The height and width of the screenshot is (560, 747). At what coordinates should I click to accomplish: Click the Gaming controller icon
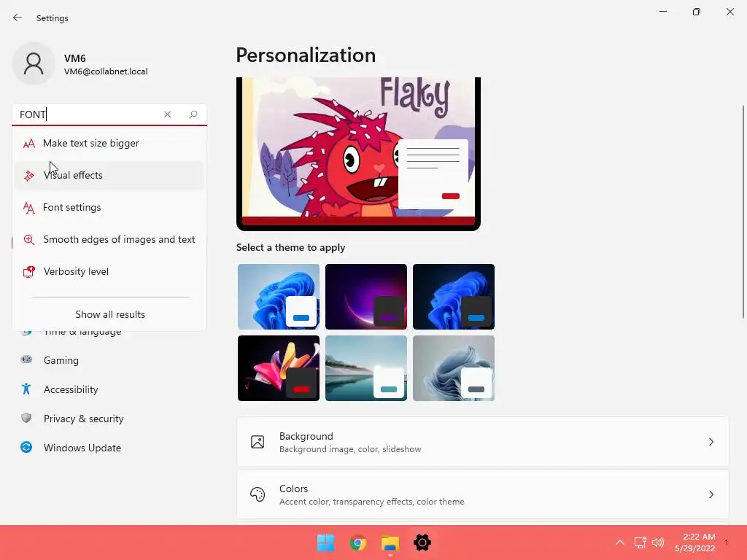coord(26,359)
